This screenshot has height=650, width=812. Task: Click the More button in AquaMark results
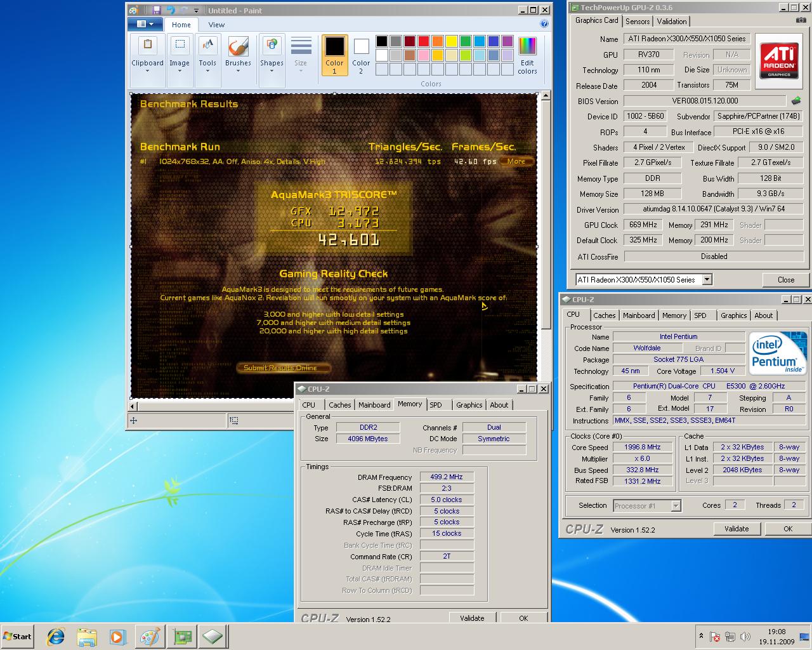[x=516, y=161]
